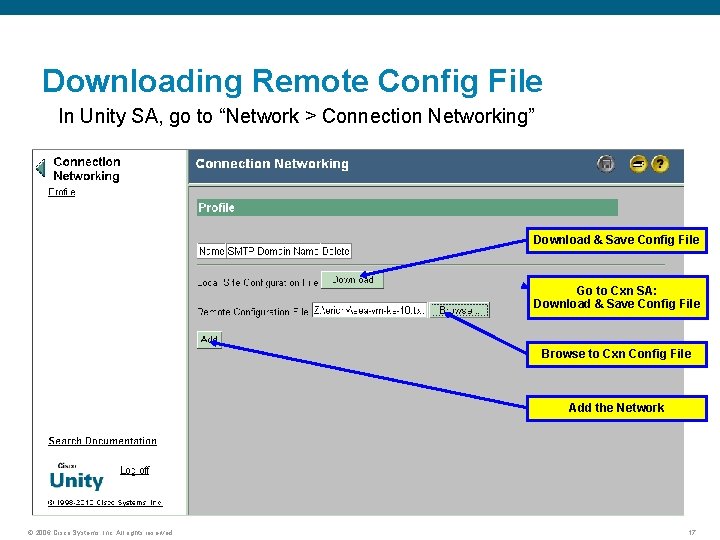Image resolution: width=720 pixels, height=540 pixels.
Task: Click the Cisco Systems copyright link
Action: point(105,502)
